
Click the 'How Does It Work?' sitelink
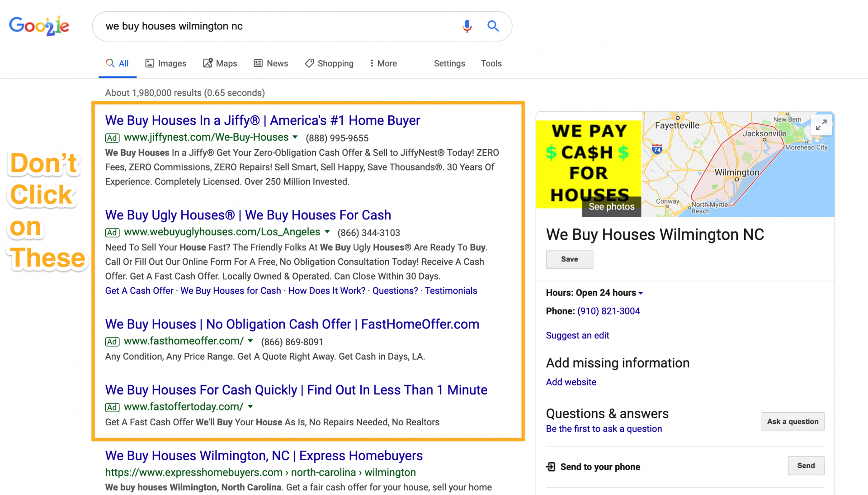click(x=326, y=290)
